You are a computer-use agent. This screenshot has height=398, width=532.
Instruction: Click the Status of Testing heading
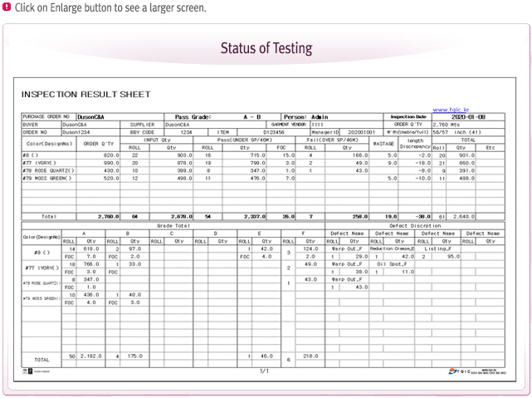[x=266, y=47]
